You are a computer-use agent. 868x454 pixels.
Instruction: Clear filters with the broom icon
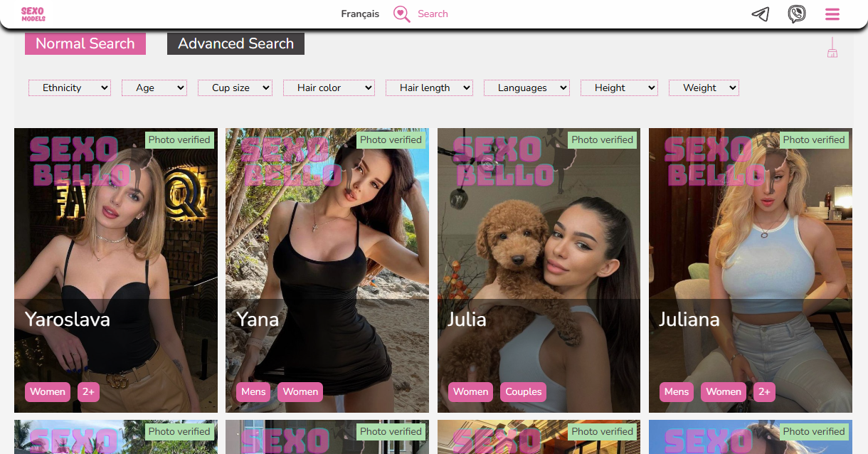pyautogui.click(x=832, y=48)
